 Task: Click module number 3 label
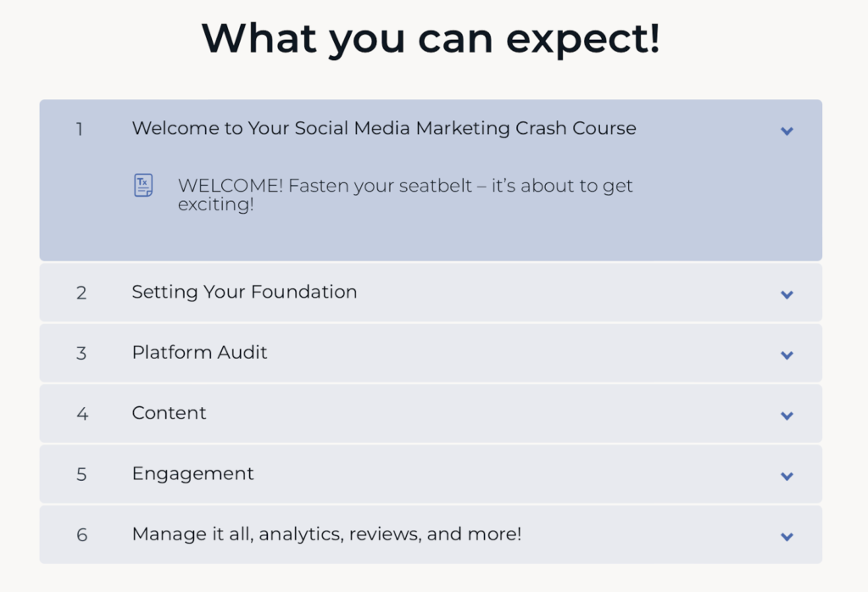(81, 354)
